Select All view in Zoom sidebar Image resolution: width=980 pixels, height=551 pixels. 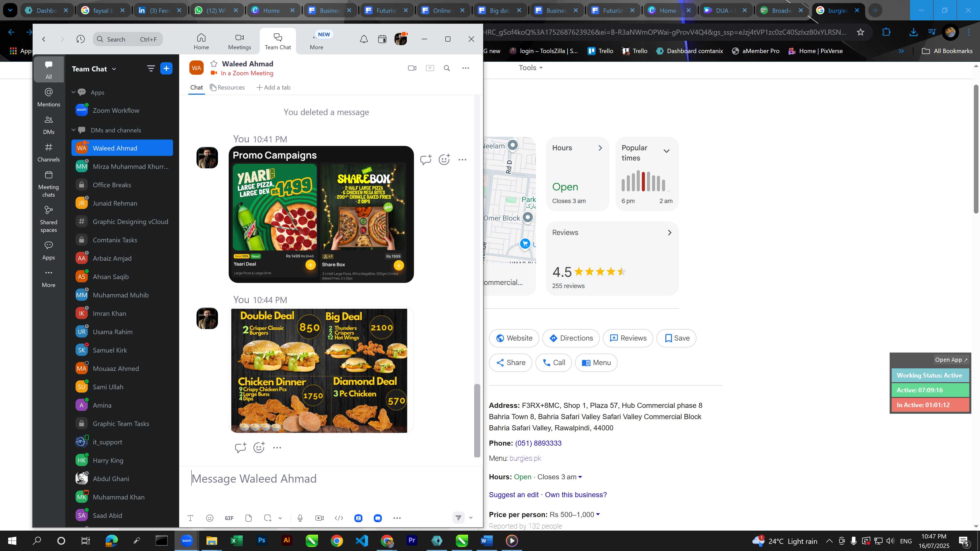(x=49, y=70)
